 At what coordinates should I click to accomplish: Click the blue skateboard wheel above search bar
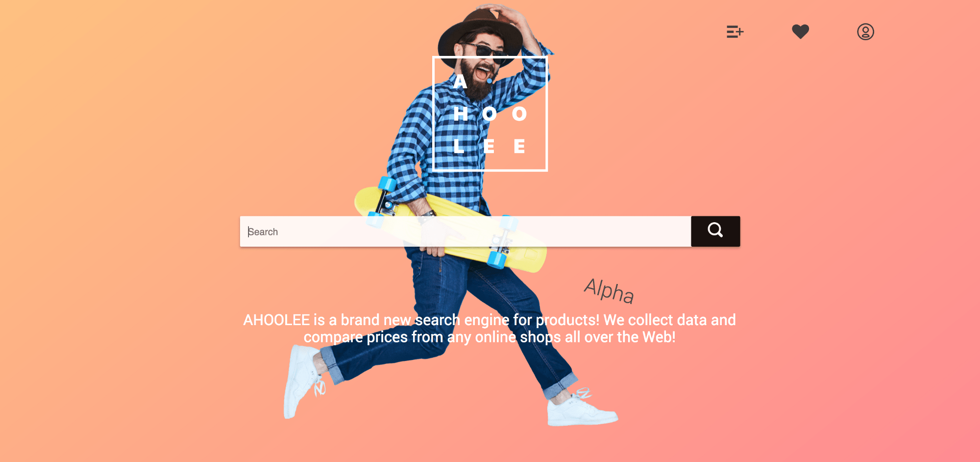(x=387, y=184)
